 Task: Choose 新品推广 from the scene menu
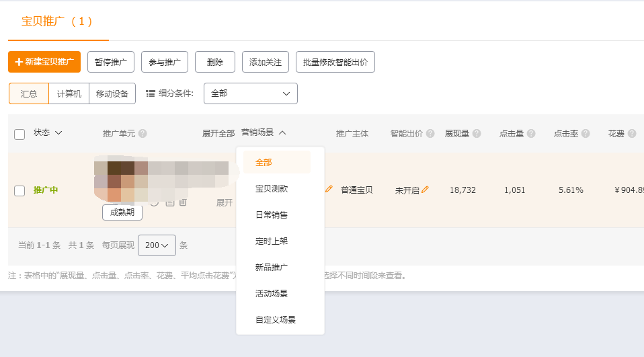click(272, 268)
